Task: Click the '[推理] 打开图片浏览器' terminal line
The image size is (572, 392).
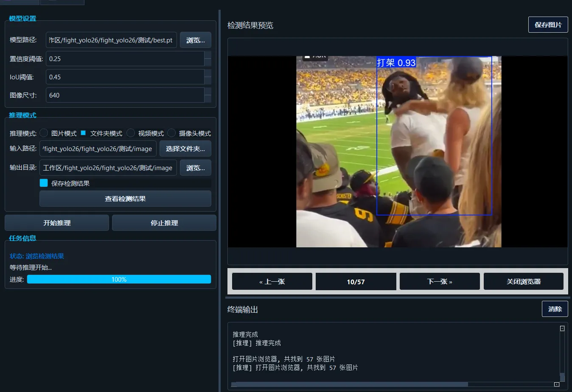Action: [x=295, y=367]
